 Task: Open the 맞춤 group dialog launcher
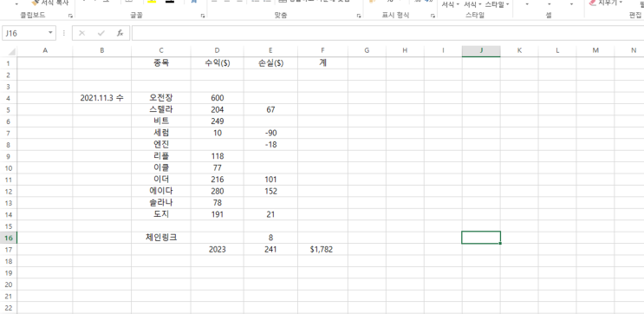coord(359,16)
